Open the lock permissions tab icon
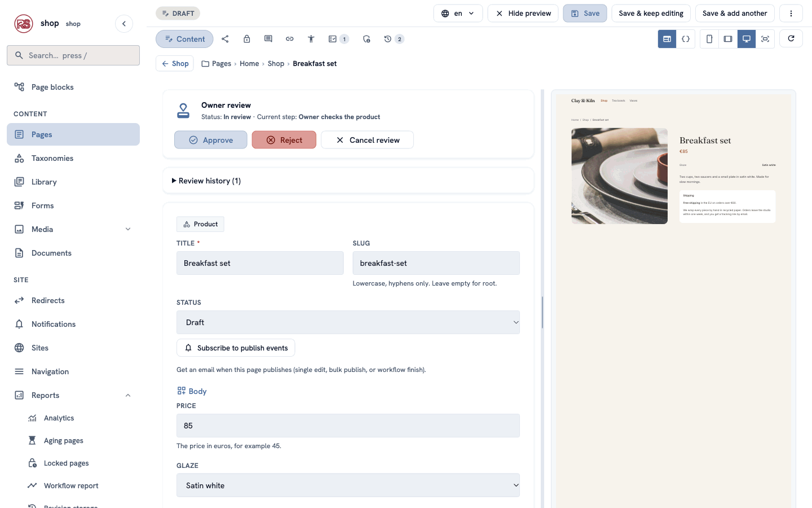The width and height of the screenshot is (812, 508). [247, 39]
